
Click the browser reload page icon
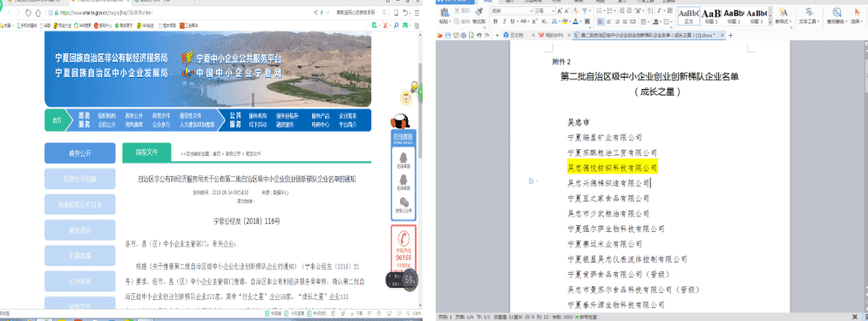click(28, 13)
